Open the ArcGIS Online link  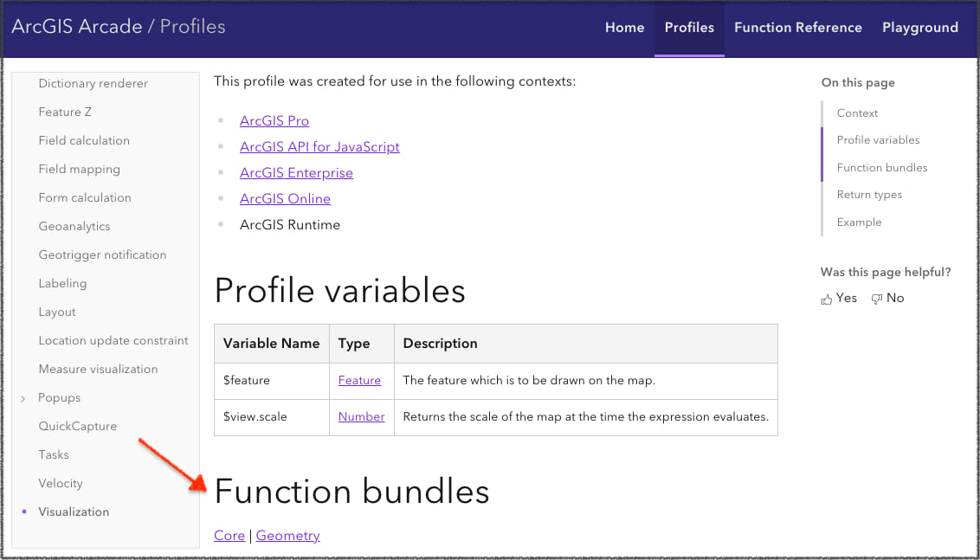coord(285,198)
